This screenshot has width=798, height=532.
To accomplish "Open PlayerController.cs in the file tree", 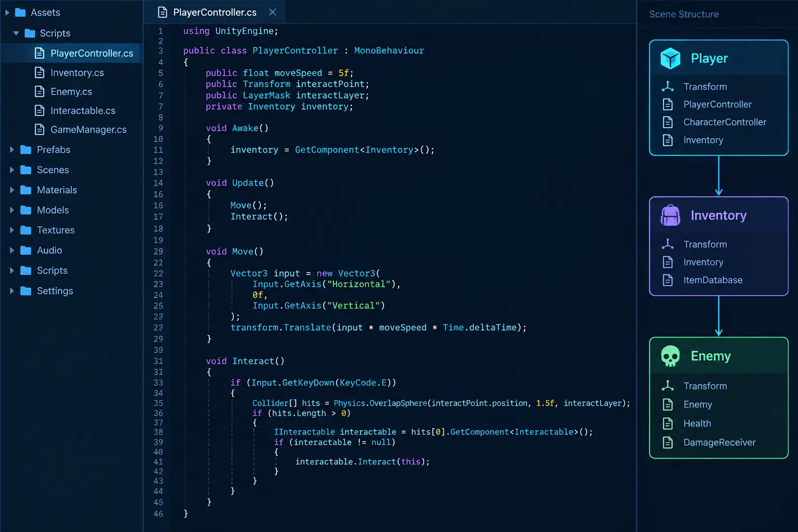I will [x=71, y=53].
